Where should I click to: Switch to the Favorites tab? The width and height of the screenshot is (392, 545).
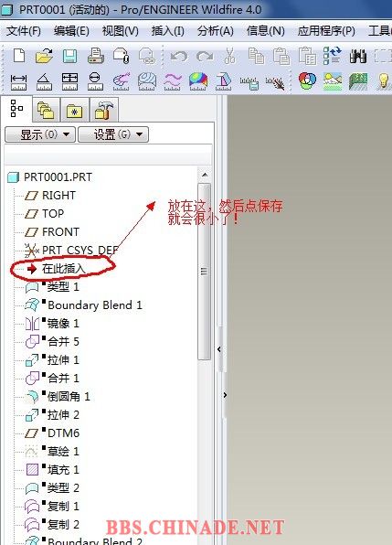click(x=74, y=110)
